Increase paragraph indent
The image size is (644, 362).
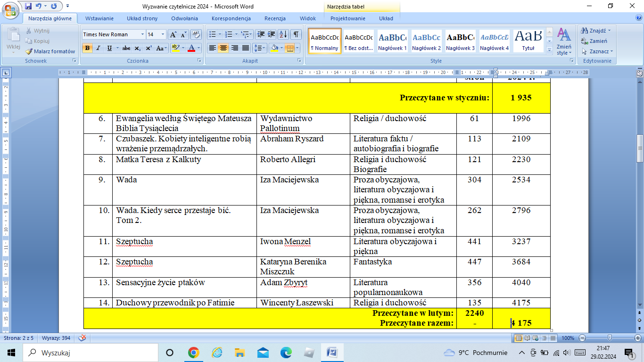point(271,34)
